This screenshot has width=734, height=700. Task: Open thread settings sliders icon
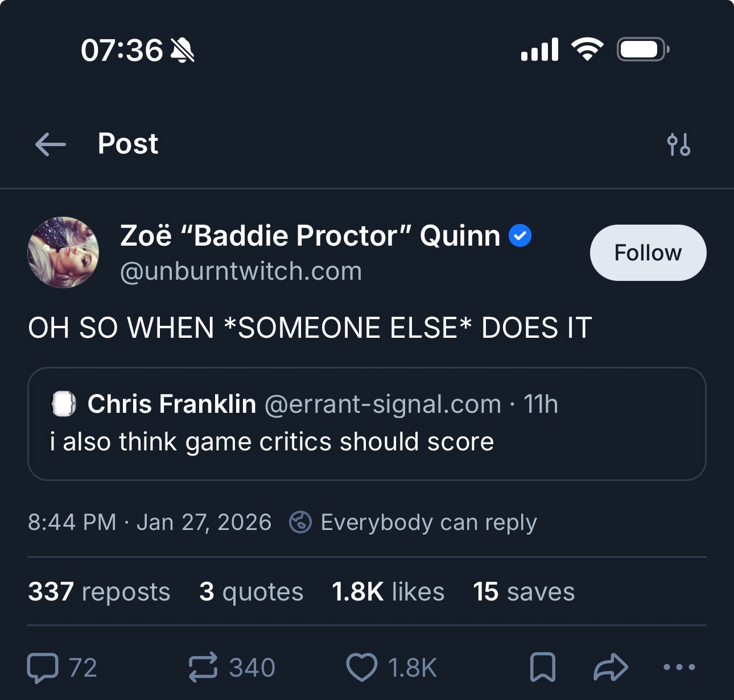[679, 144]
